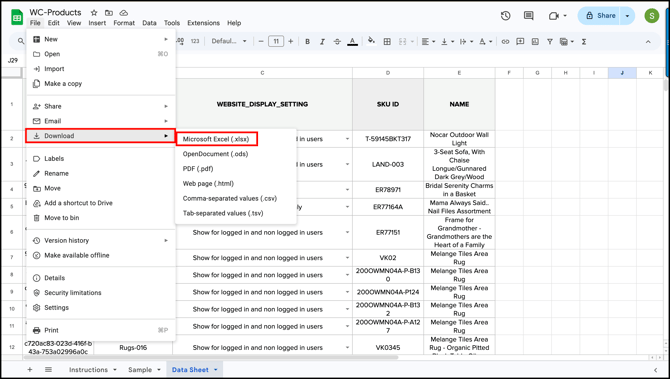Open text wrapping dropdown
The height and width of the screenshot is (379, 670).
tap(465, 41)
